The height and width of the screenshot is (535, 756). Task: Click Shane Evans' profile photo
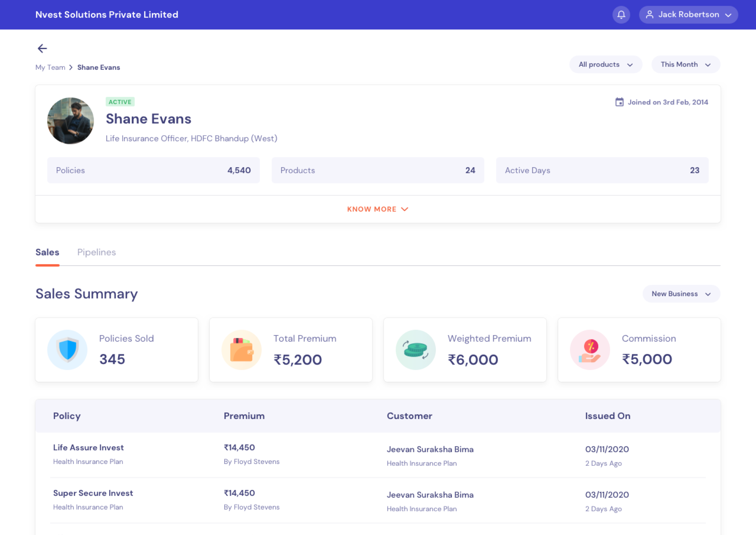coord(70,121)
